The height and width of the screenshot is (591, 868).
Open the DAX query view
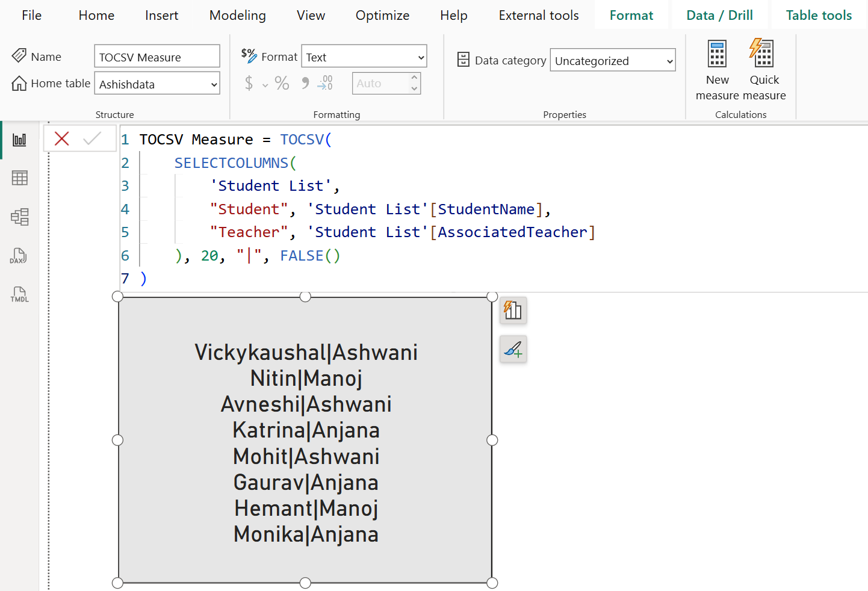point(18,255)
